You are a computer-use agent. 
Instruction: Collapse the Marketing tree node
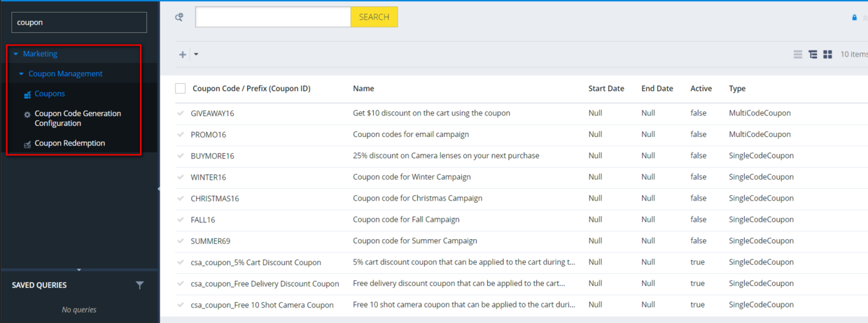(15, 54)
